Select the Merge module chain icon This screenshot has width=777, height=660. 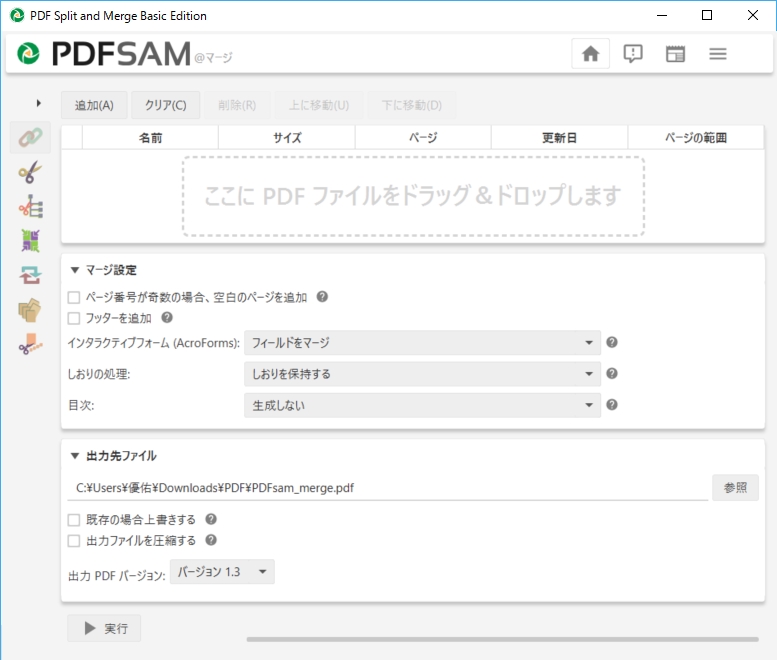pos(30,137)
